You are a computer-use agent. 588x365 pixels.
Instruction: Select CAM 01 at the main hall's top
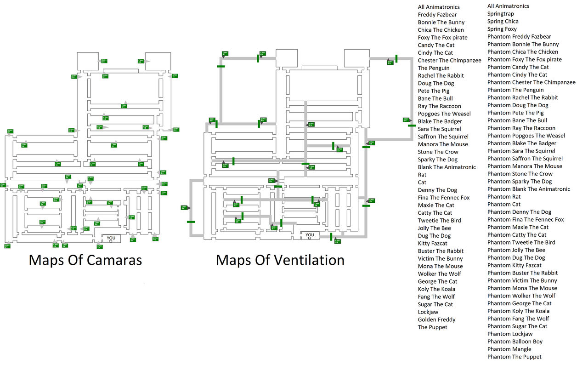(105, 76)
